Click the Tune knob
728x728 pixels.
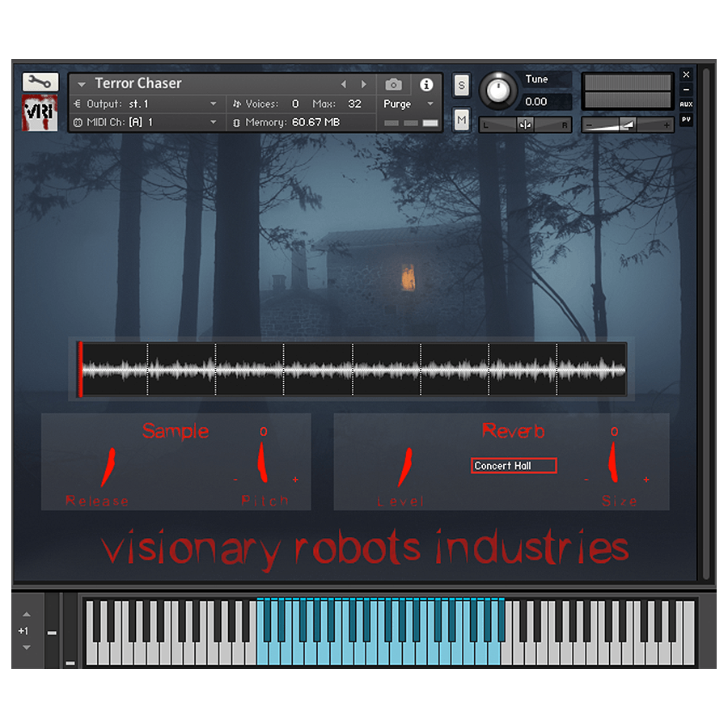(499, 90)
